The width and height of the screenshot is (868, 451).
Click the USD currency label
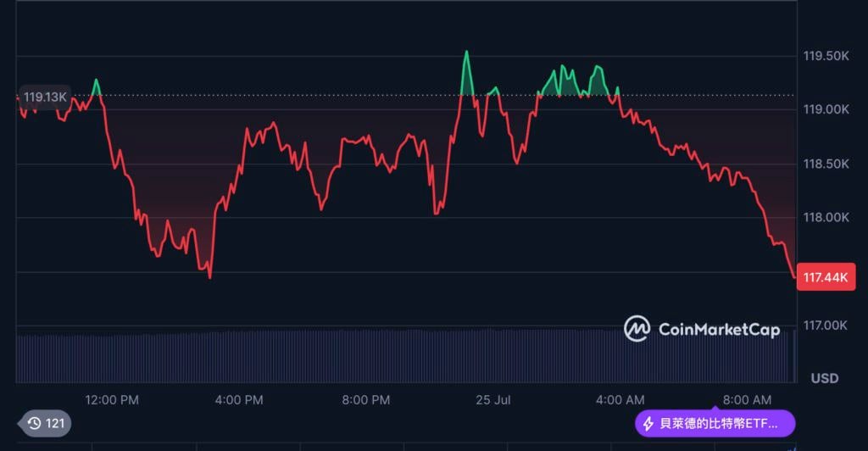(x=825, y=378)
